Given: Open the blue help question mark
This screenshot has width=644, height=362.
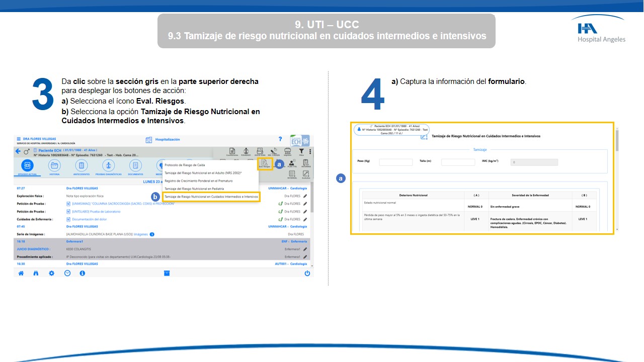Looking at the screenshot, I should pos(280,139).
